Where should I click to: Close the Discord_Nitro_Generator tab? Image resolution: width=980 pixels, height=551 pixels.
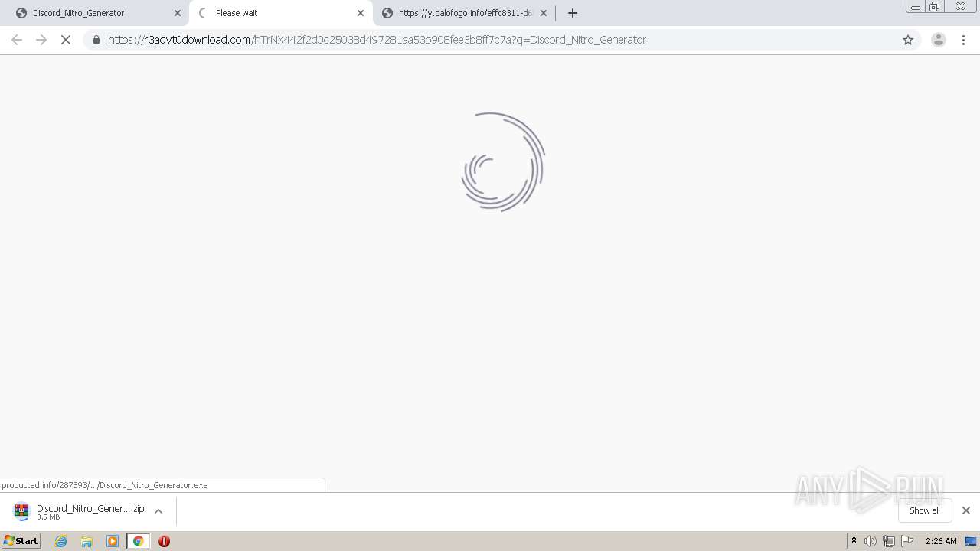coord(178,13)
